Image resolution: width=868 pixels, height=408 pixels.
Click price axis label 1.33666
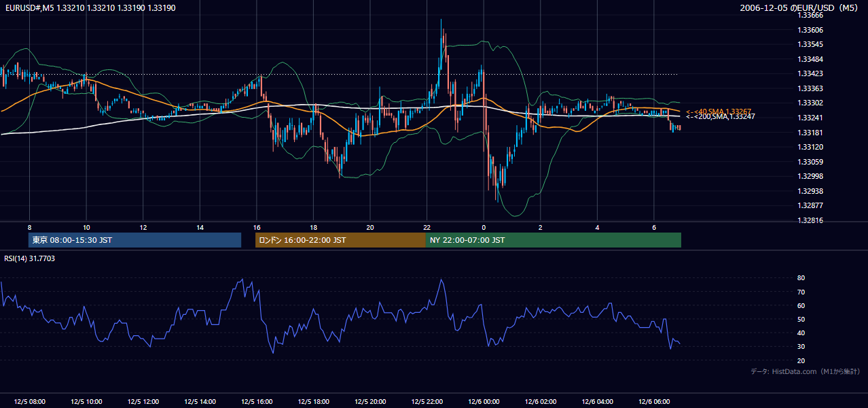[x=810, y=15]
